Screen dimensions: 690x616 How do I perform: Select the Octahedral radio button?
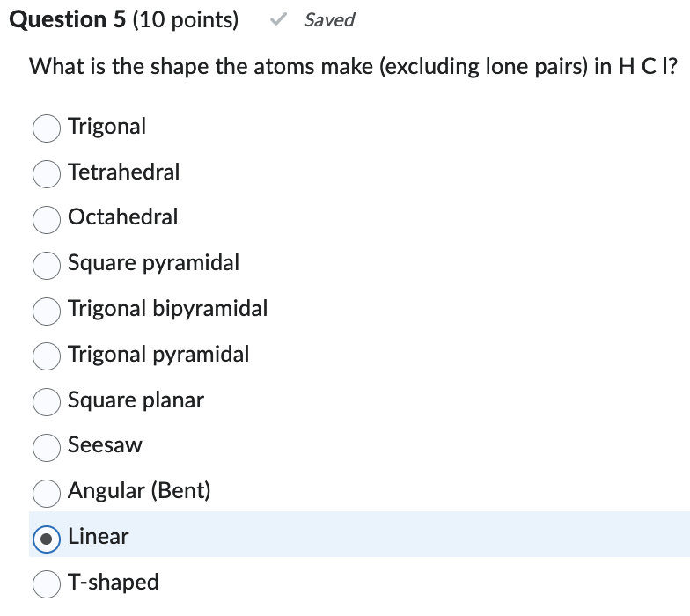click(x=47, y=219)
